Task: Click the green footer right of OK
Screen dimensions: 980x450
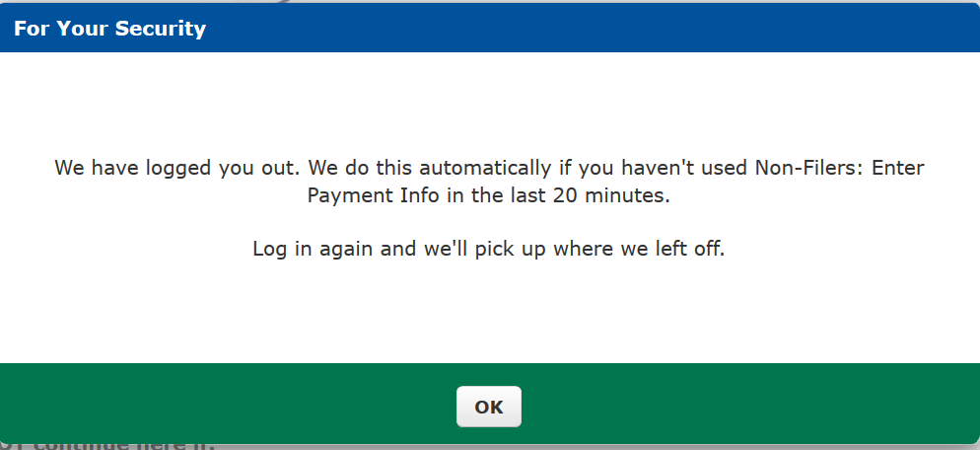Action: [x=749, y=405]
